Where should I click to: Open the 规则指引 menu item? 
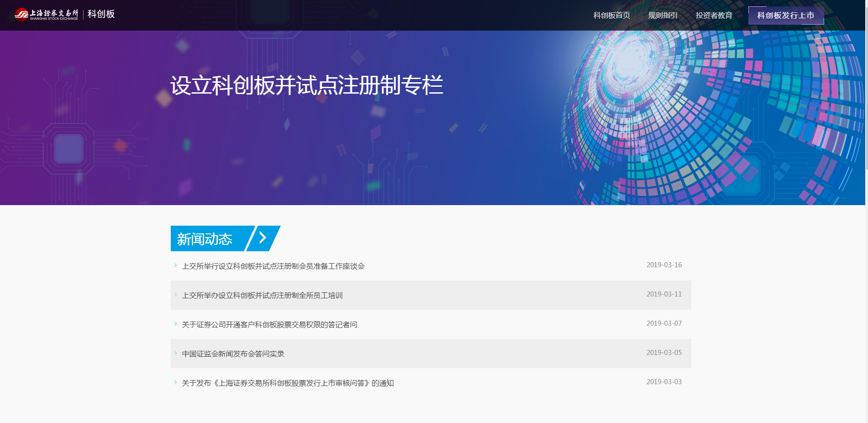[x=663, y=16]
